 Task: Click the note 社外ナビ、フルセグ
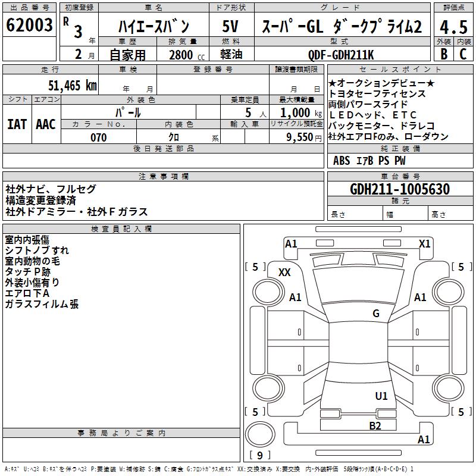click(51, 189)
